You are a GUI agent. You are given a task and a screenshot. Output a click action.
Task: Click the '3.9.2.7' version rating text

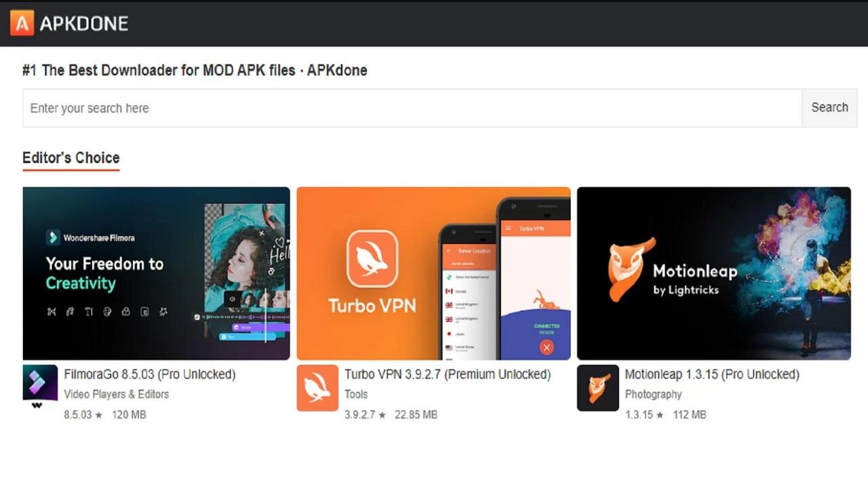tap(365, 414)
